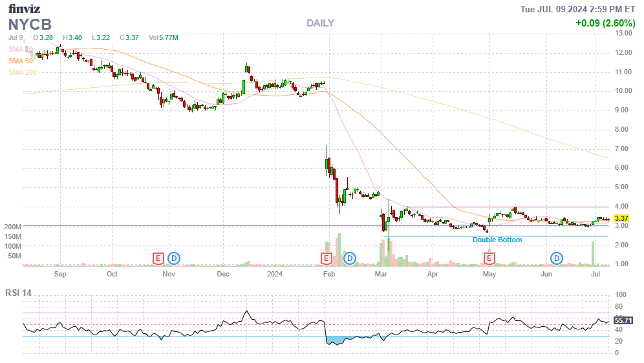644x363 pixels.
Task: Expand the RSI 14 indicator label
Action: tap(18, 293)
